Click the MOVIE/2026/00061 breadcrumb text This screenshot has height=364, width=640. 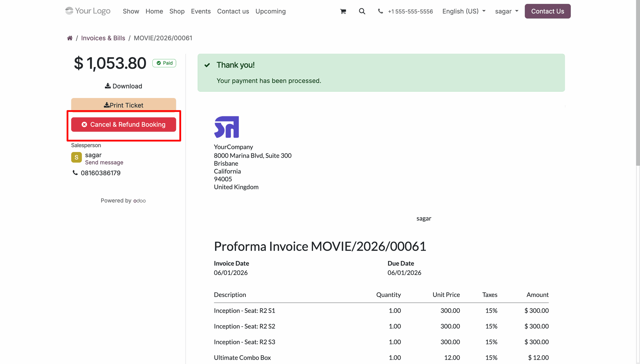tap(163, 38)
